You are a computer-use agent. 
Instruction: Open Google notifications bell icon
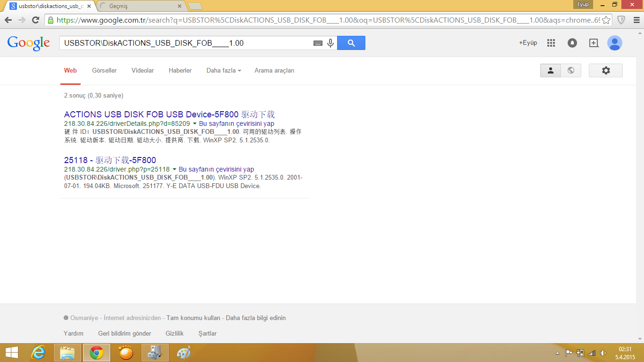[572, 43]
